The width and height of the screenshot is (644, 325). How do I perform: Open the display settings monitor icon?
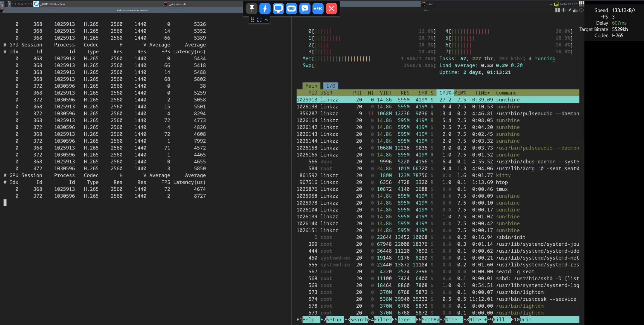[x=278, y=8]
